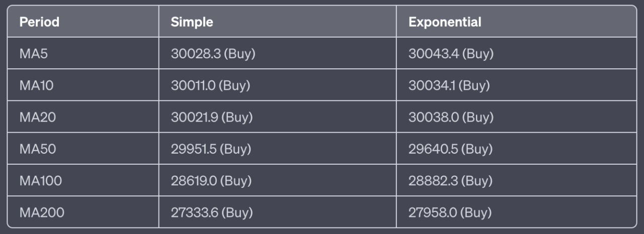
Task: Select the MA5 period cell
Action: (x=34, y=54)
